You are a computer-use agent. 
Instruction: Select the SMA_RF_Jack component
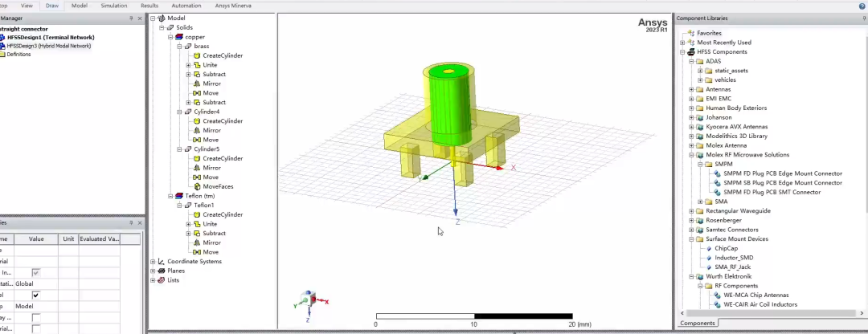point(732,267)
